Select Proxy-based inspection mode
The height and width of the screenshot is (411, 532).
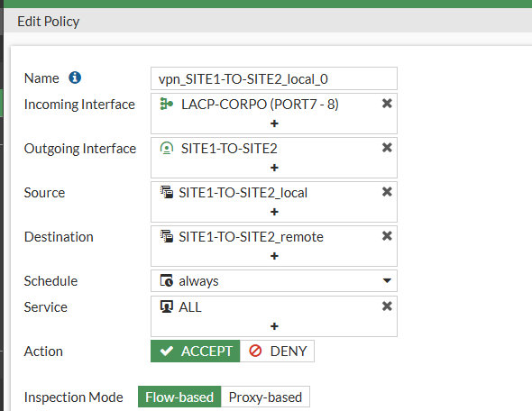[x=265, y=397]
